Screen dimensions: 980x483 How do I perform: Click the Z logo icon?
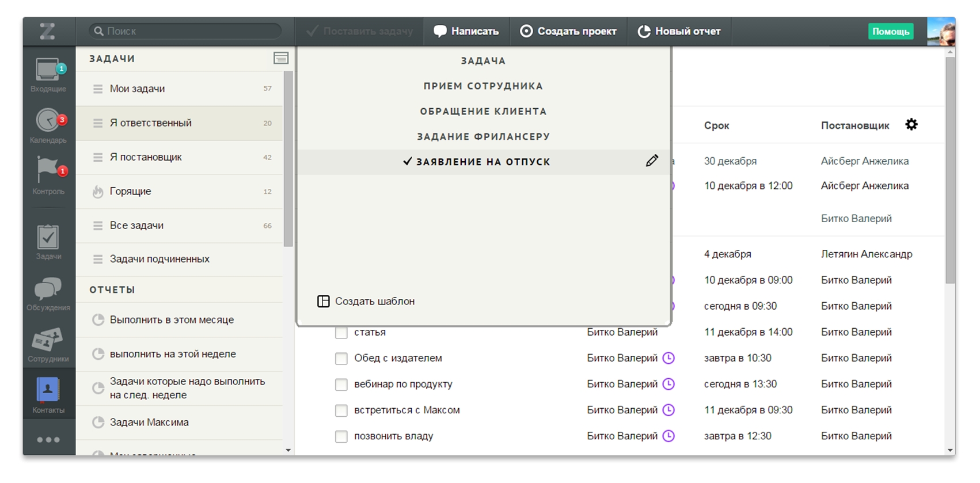48,31
